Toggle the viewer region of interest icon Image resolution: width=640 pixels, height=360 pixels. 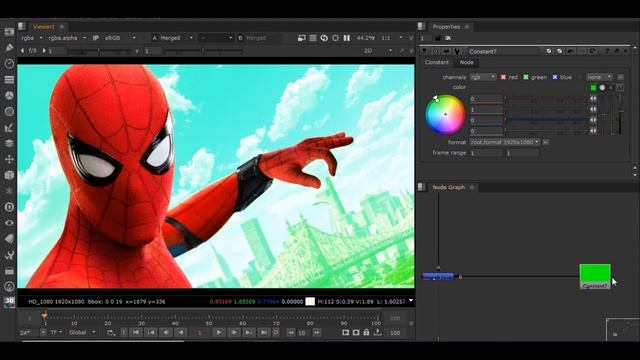point(313,38)
